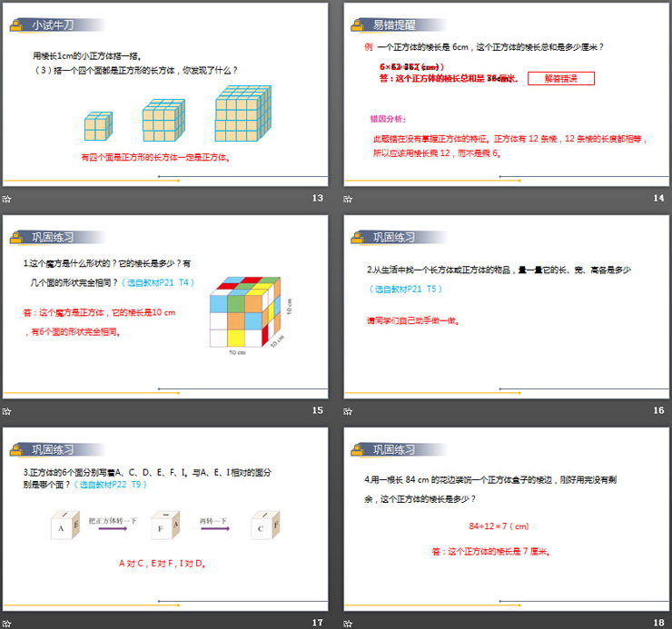Click the 巩固练习 title tab in slide 16

[394, 238]
